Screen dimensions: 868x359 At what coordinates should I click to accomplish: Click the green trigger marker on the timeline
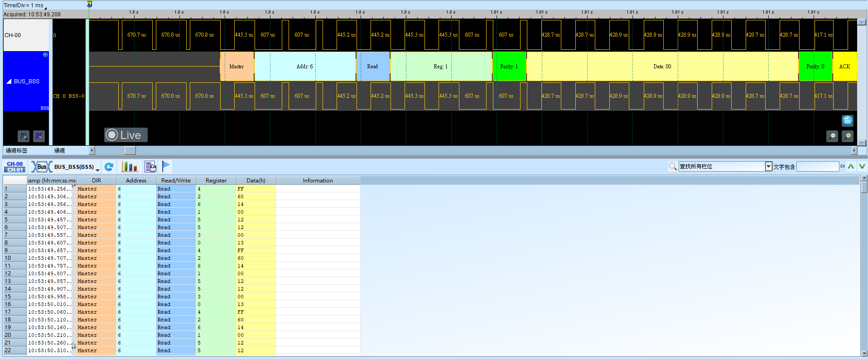click(x=90, y=4)
